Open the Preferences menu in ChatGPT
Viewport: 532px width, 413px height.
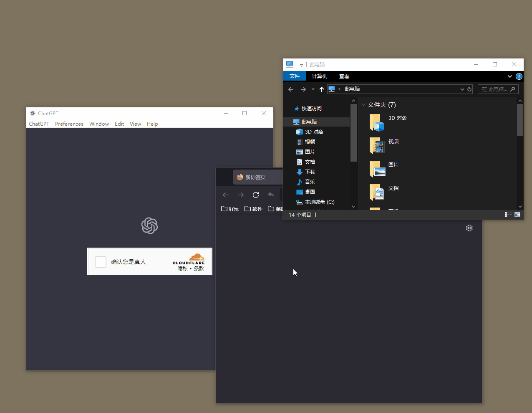pos(69,124)
